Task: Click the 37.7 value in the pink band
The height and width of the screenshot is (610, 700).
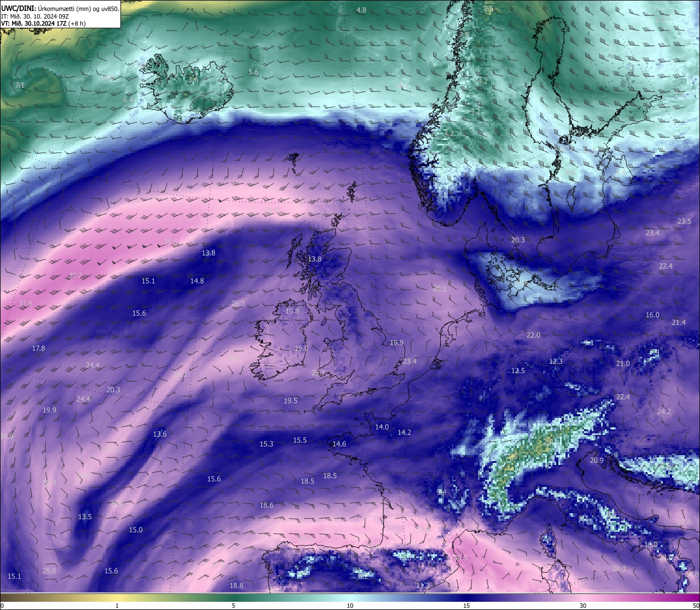Action: click(75, 275)
